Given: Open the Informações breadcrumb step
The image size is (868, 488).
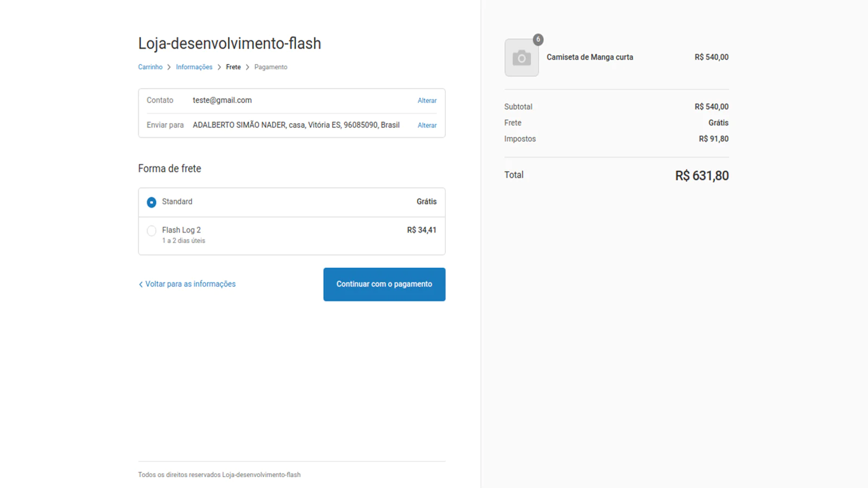Looking at the screenshot, I should coord(194,67).
